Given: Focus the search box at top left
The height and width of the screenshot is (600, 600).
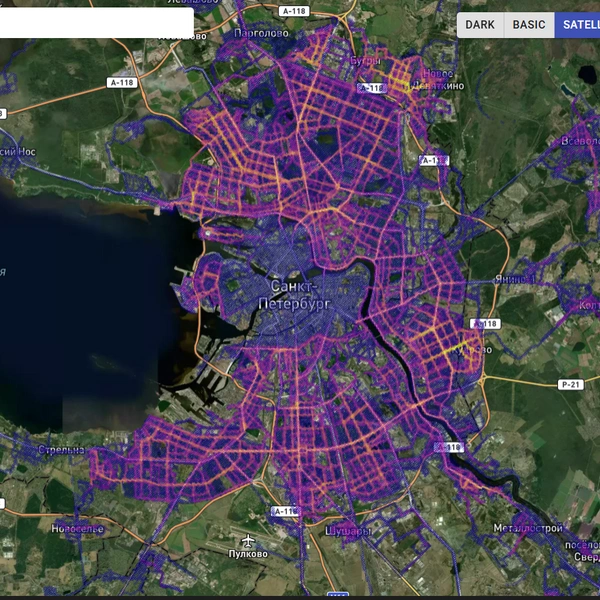Looking at the screenshot, I should pyautogui.click(x=96, y=23).
